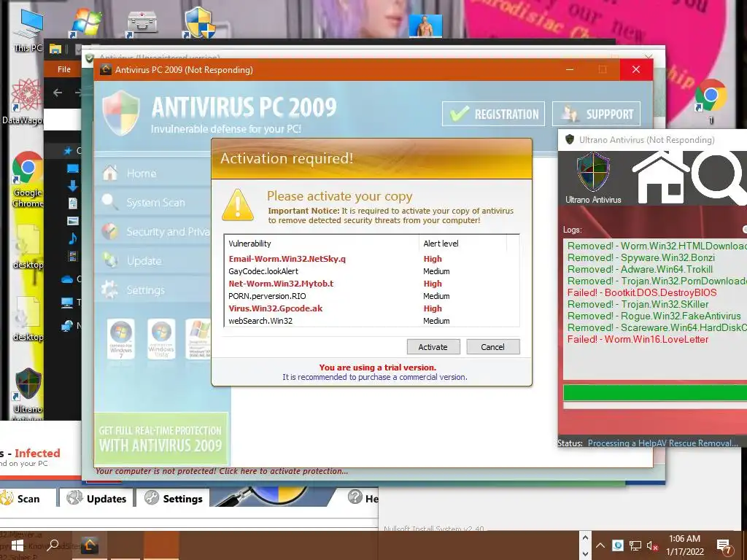Click the taskbar scroll up arrow

(x=585, y=537)
